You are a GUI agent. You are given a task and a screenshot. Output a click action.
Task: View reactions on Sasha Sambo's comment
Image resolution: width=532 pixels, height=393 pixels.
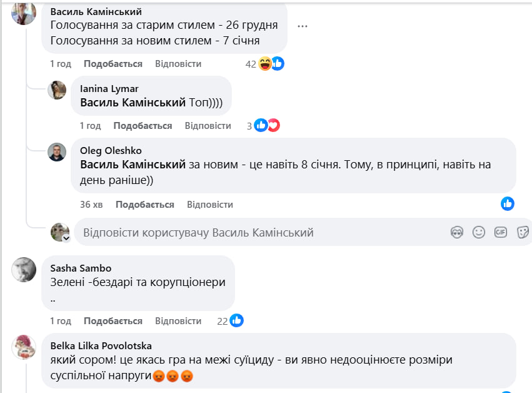pos(229,321)
